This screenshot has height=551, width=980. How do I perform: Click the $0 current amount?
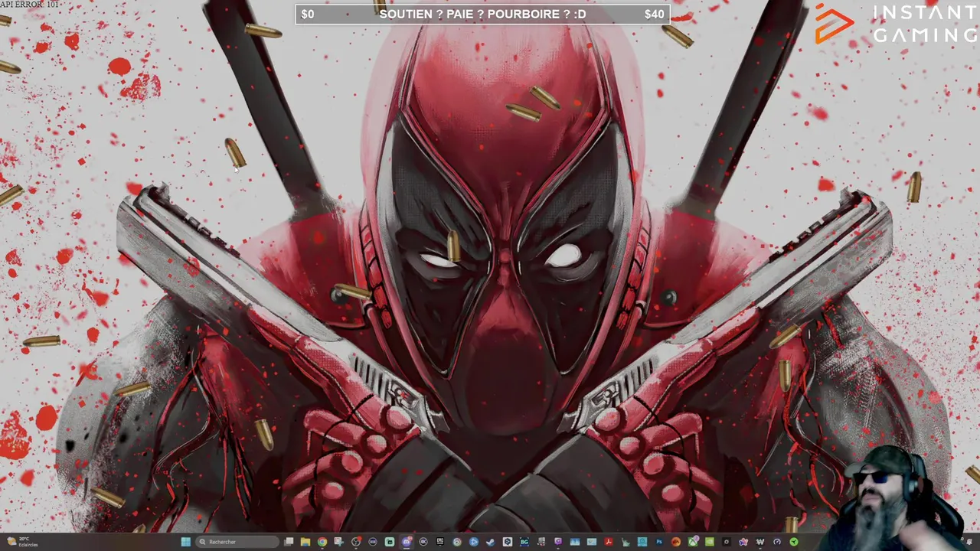pos(308,15)
